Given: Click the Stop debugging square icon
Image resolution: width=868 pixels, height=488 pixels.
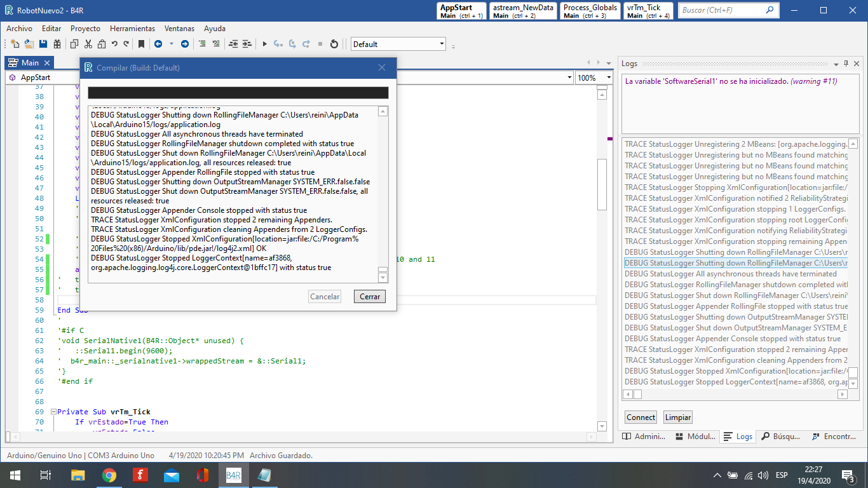Looking at the screenshot, I should [x=320, y=44].
